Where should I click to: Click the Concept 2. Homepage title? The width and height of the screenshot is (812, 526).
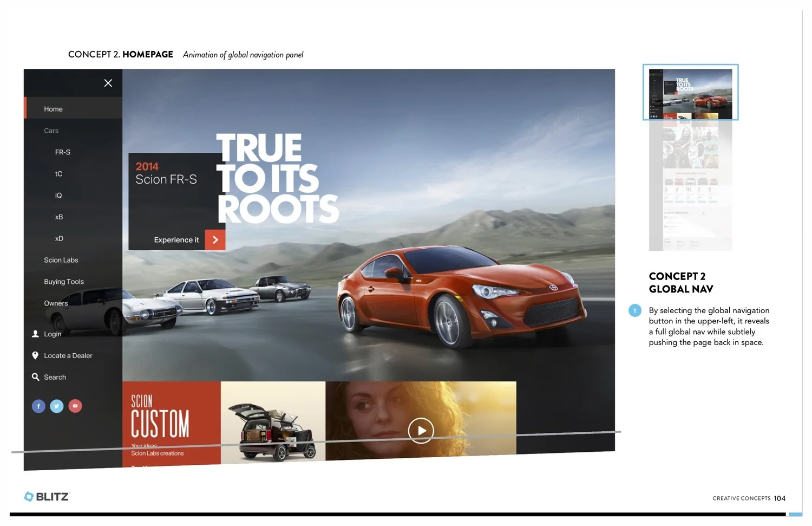coord(121,54)
